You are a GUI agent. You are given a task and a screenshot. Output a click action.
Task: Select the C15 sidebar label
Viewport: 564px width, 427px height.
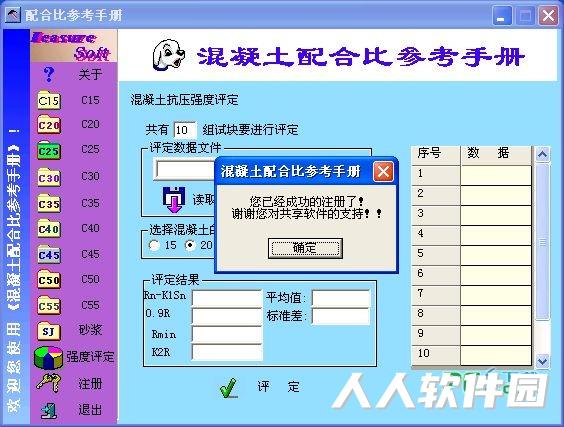click(90, 100)
